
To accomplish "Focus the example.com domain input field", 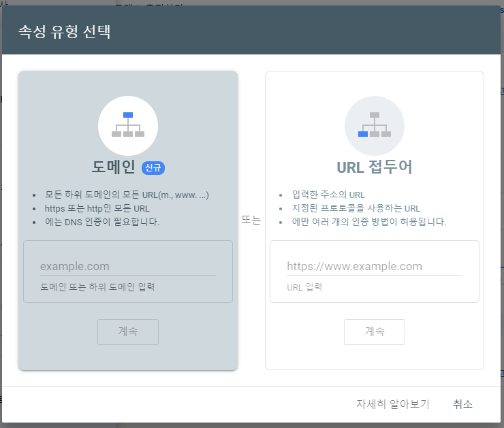I will click(128, 266).
